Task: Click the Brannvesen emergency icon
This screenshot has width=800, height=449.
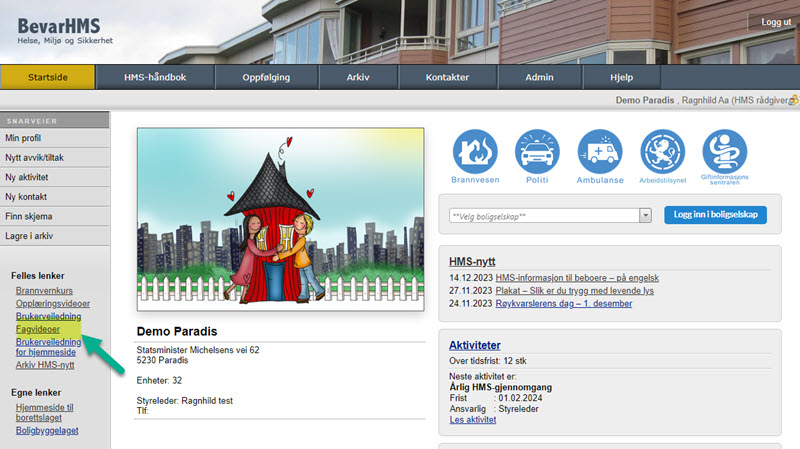Action: (475, 152)
